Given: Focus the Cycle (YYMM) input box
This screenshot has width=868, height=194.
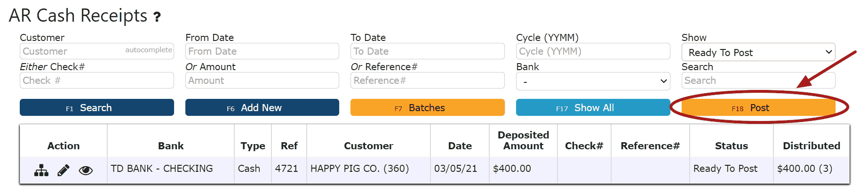Looking at the screenshot, I should coord(593,51).
